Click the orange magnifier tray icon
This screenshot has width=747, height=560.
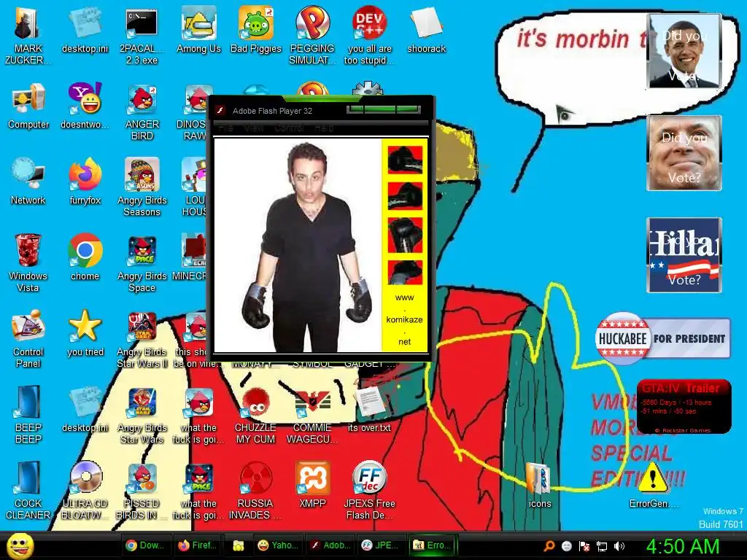pyautogui.click(x=549, y=545)
